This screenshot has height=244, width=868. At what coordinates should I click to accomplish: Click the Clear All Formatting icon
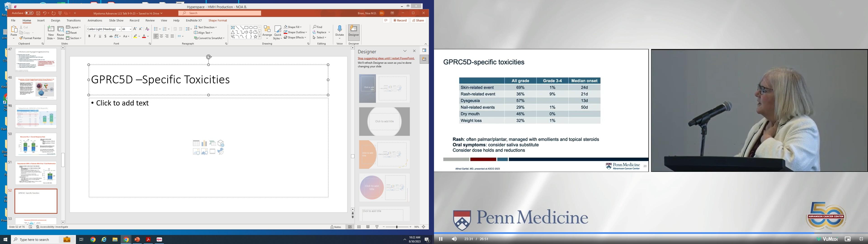(x=147, y=29)
